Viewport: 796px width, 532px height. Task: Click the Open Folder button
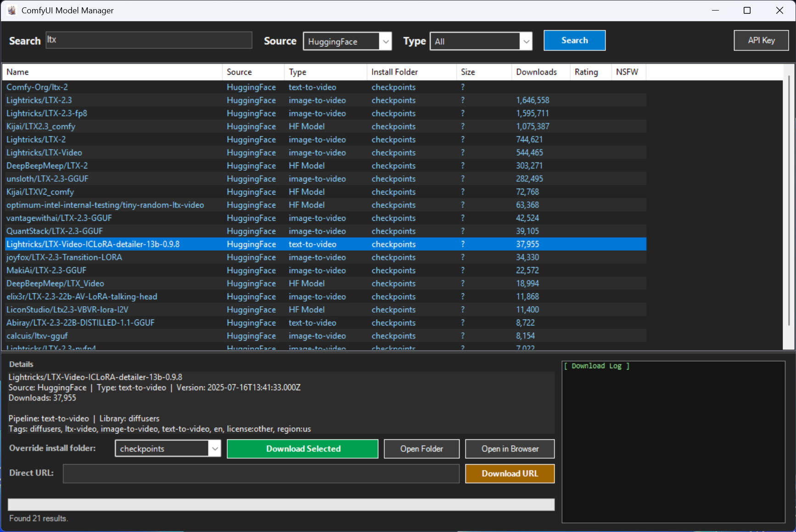[x=421, y=448]
